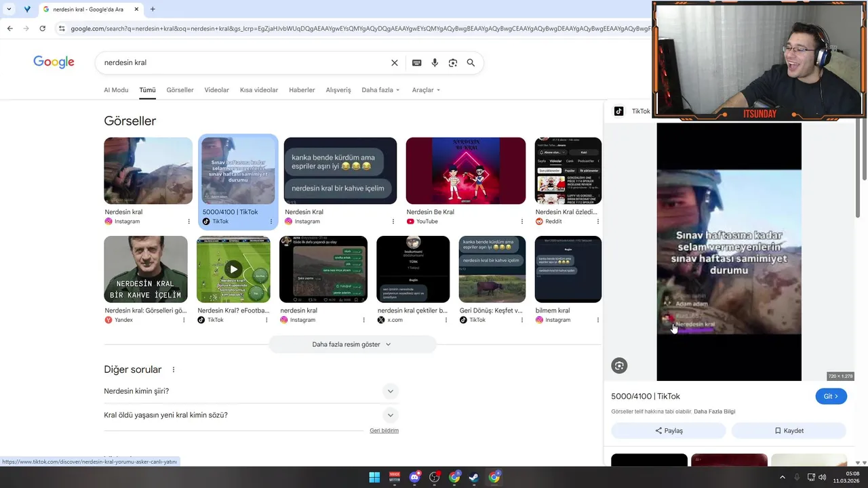Open Yandex 'Nerdesin kral bir kahve içelim' thumbnail
Image resolution: width=868 pixels, height=488 pixels.
pos(146,269)
